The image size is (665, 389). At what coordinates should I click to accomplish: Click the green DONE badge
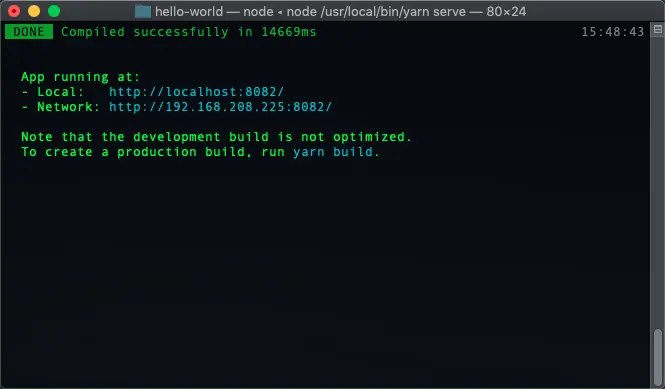(x=29, y=32)
